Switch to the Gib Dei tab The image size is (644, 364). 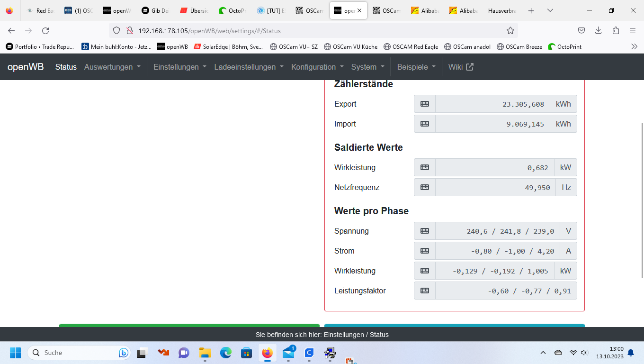click(x=156, y=10)
